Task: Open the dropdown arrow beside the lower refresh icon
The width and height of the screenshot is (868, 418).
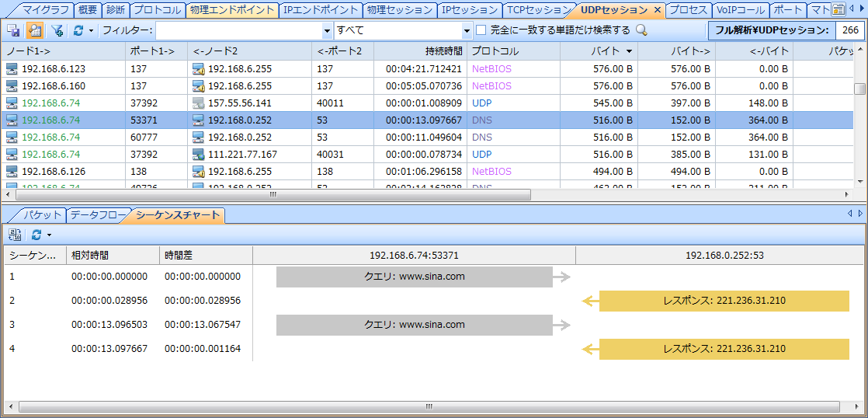Action: coord(49,234)
